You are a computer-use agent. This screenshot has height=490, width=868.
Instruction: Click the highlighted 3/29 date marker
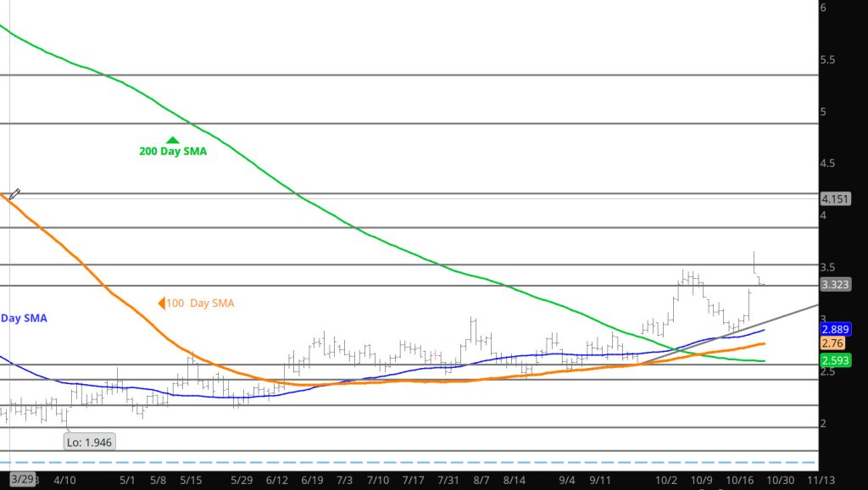[22, 480]
